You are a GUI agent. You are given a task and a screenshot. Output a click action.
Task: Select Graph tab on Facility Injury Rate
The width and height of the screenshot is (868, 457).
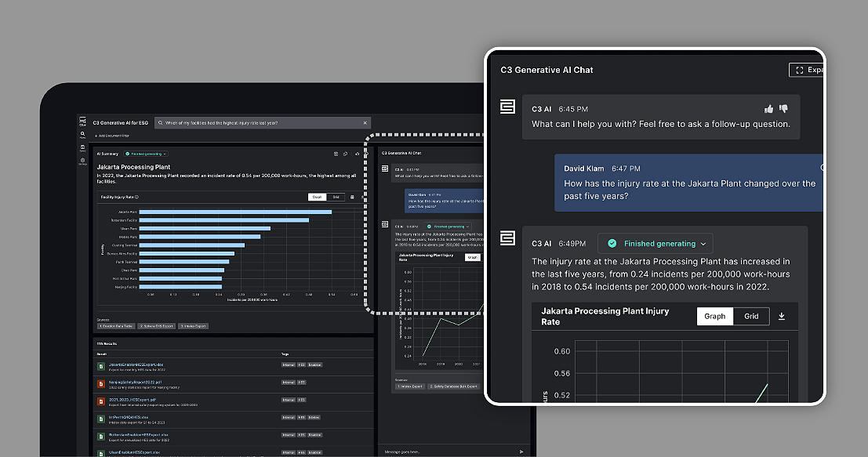[318, 197]
